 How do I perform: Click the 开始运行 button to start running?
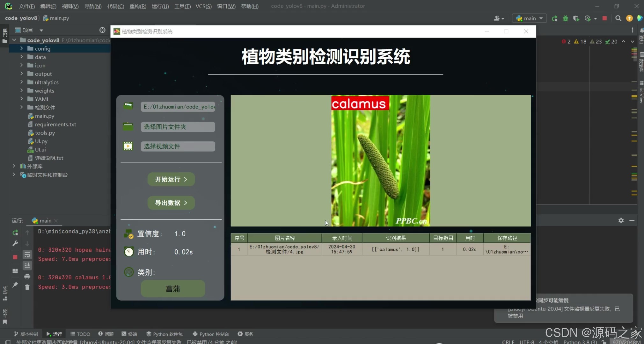pos(171,179)
